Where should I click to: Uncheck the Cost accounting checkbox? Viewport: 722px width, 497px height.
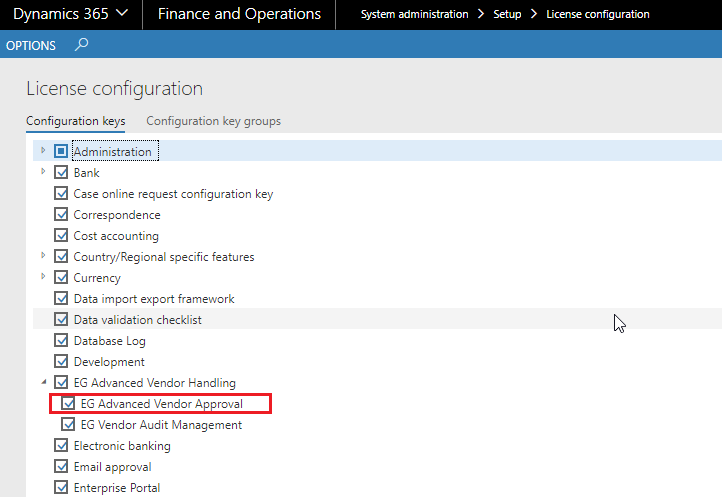61,235
